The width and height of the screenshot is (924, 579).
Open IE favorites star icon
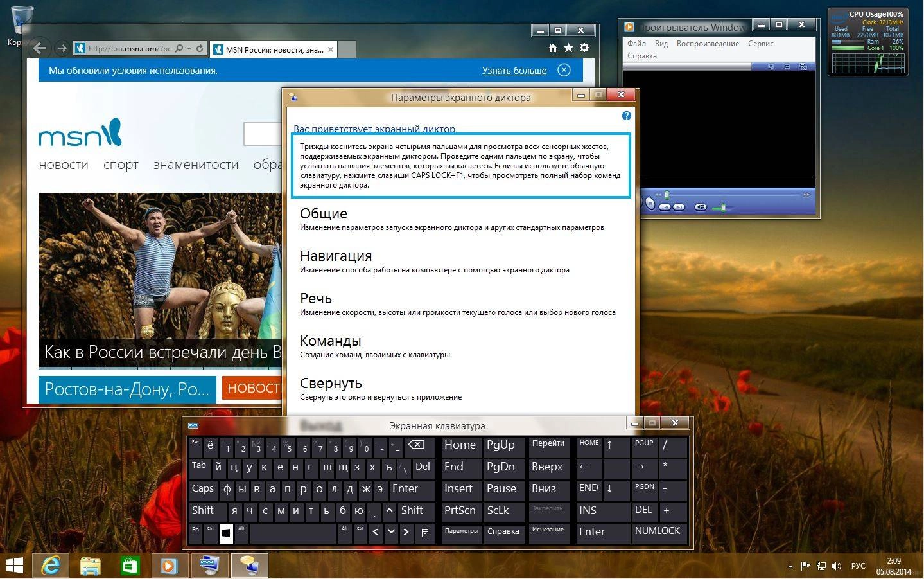click(x=568, y=48)
